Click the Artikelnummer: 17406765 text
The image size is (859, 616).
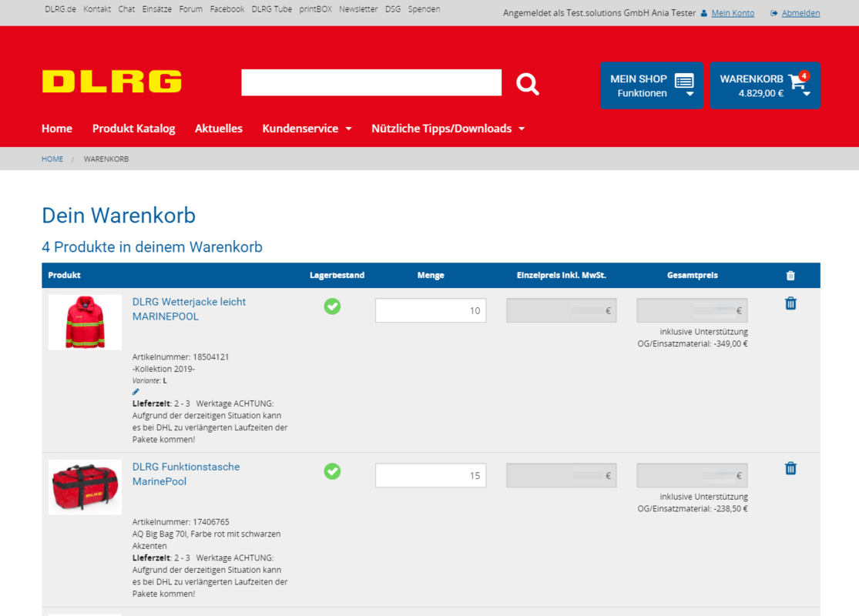click(181, 522)
